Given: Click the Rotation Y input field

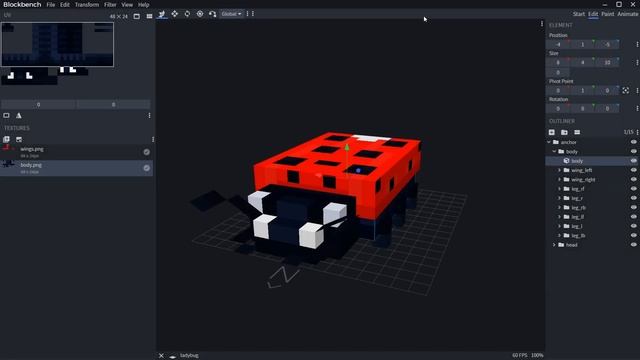Looking at the screenshot, I should (583, 109).
